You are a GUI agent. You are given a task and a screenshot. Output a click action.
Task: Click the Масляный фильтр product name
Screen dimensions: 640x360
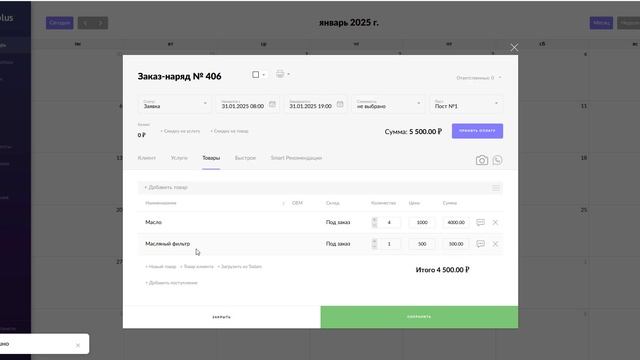coord(167,244)
